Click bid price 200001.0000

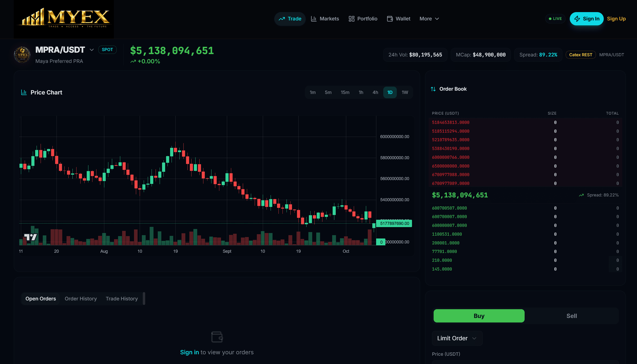tap(445, 243)
